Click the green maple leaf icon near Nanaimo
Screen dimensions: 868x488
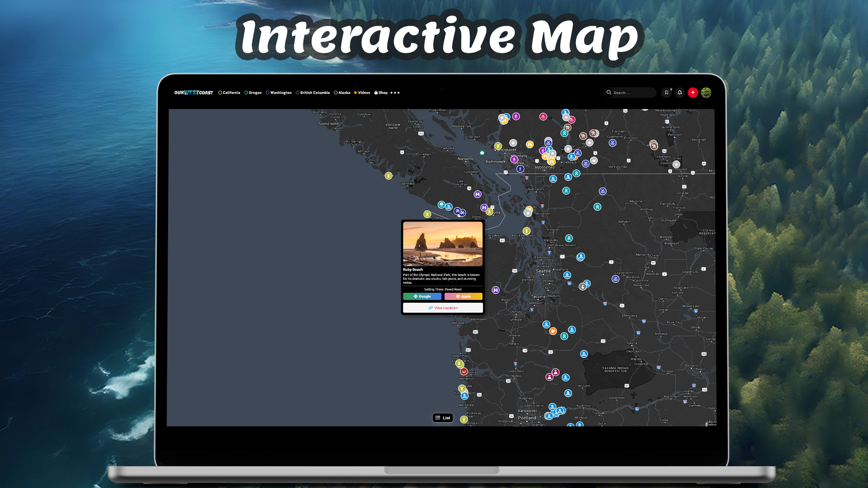(x=482, y=153)
